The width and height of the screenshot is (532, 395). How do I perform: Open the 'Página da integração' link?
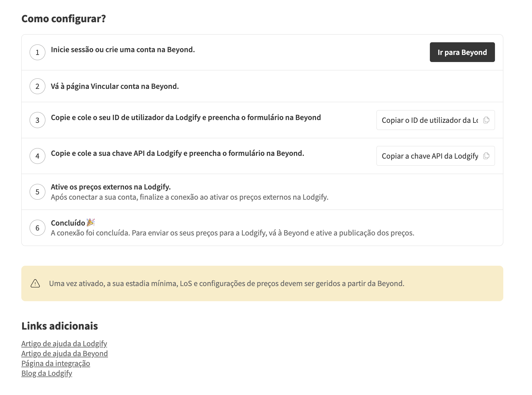(x=56, y=363)
